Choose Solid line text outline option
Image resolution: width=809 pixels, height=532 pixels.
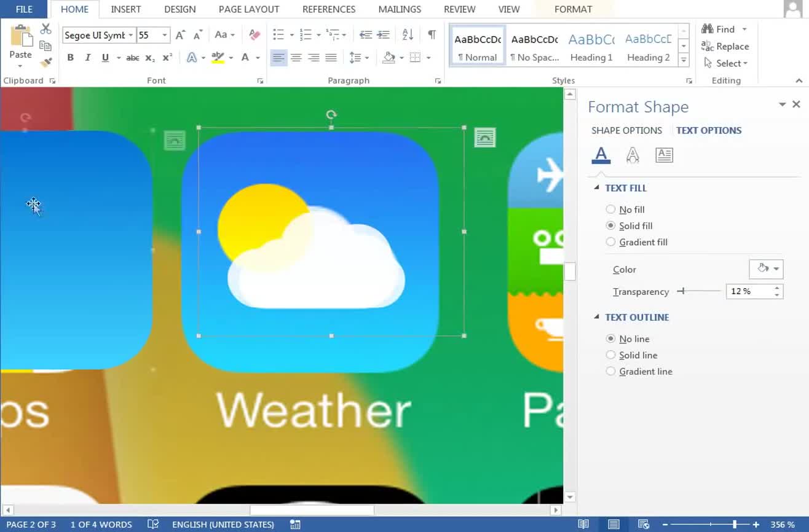[610, 355]
